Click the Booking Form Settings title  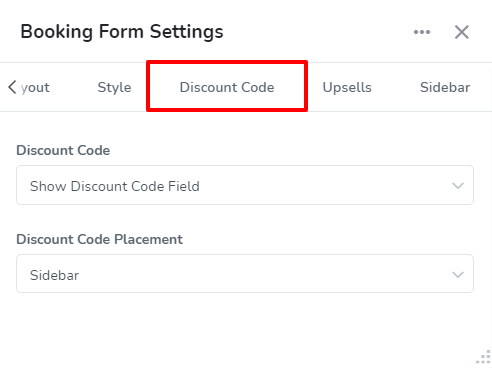[x=122, y=32]
